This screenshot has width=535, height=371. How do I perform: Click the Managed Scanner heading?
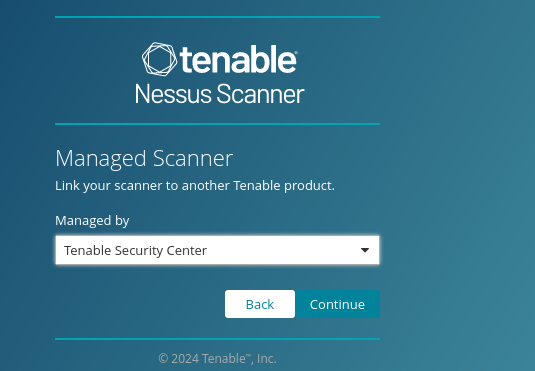[x=144, y=159]
